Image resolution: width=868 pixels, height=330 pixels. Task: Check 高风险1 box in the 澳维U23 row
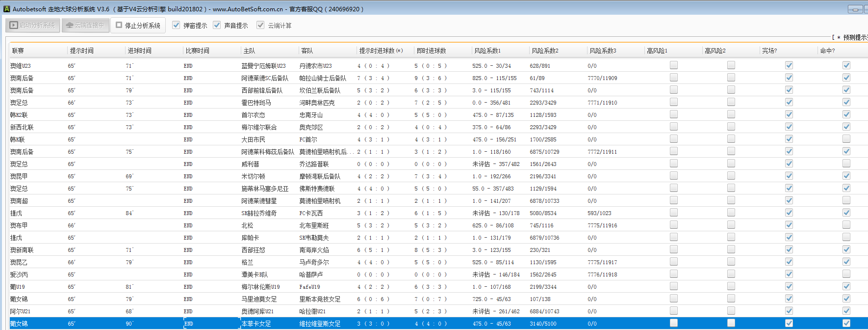(674, 65)
